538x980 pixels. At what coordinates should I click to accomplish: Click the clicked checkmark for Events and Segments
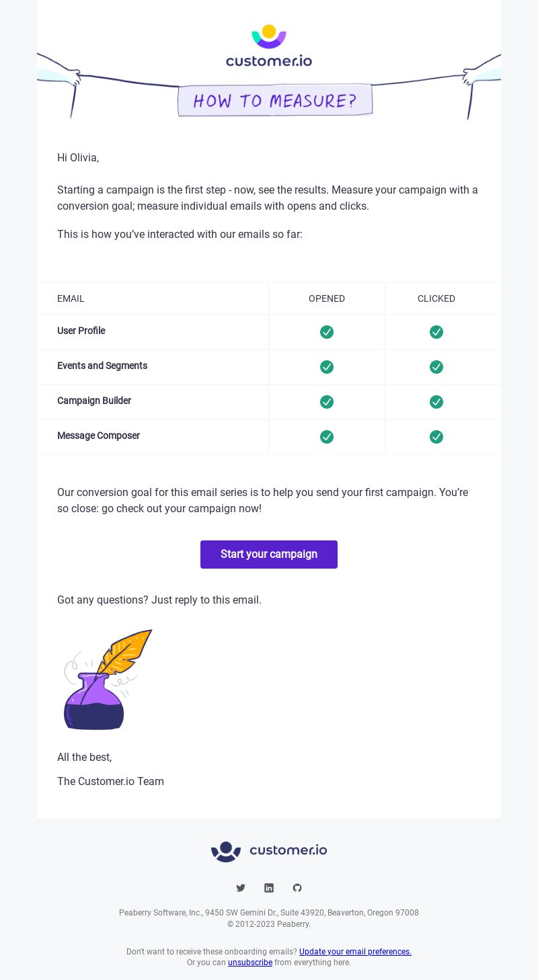436,367
